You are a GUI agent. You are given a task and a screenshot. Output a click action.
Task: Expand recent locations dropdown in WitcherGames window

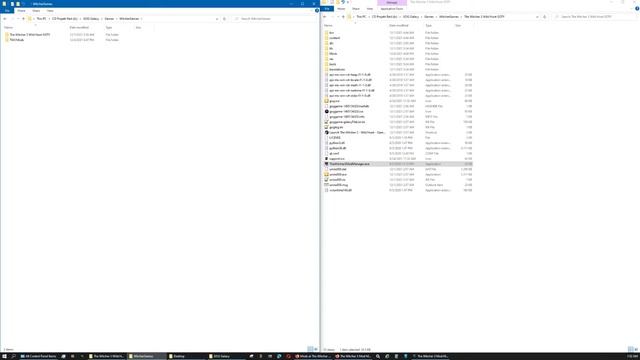coord(18,19)
